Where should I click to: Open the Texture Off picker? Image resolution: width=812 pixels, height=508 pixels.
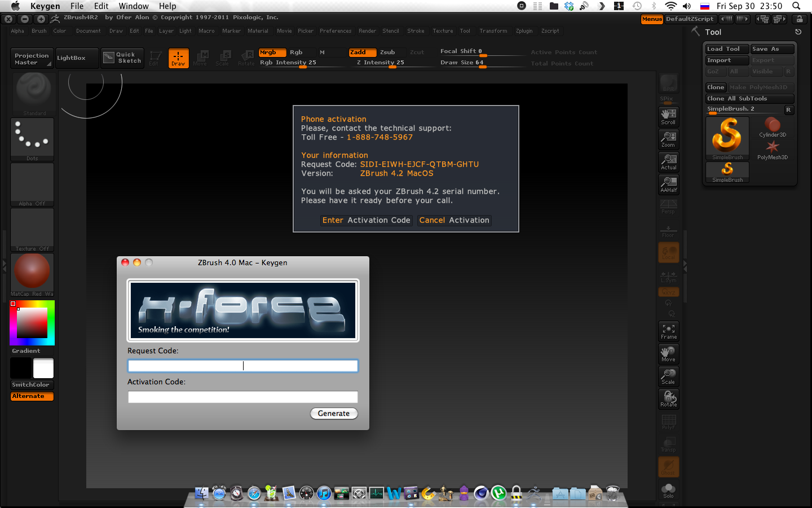(x=32, y=229)
